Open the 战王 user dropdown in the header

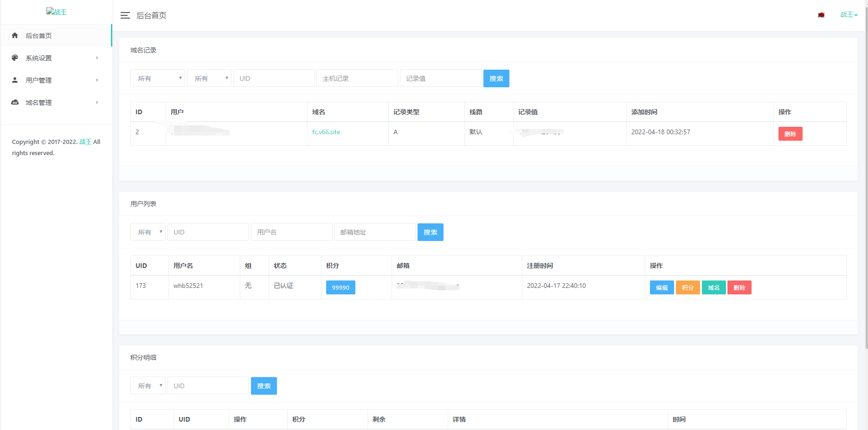(849, 15)
